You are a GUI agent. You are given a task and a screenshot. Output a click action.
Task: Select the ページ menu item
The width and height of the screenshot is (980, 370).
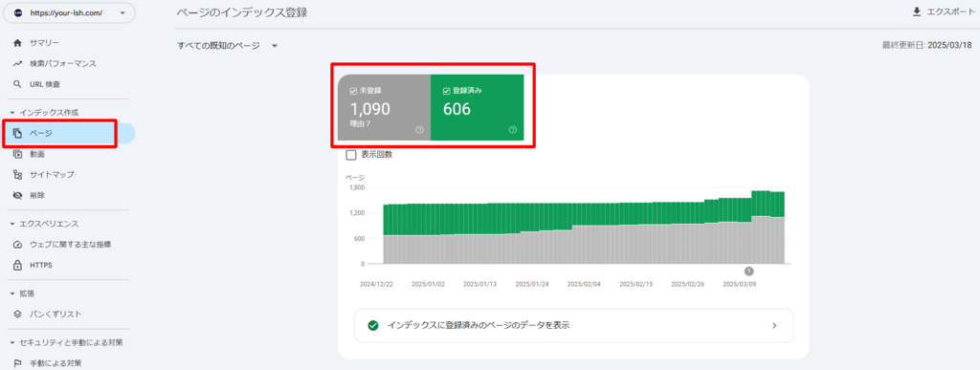[x=68, y=134]
